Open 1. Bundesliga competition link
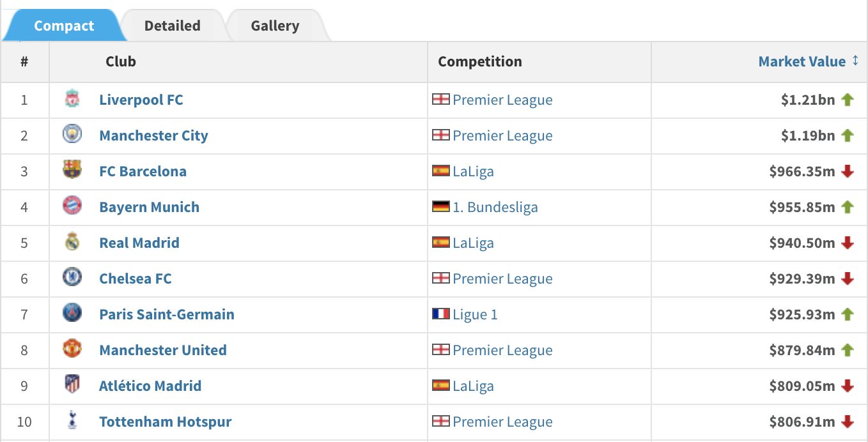Viewport: 868px width, 442px height. [495, 207]
